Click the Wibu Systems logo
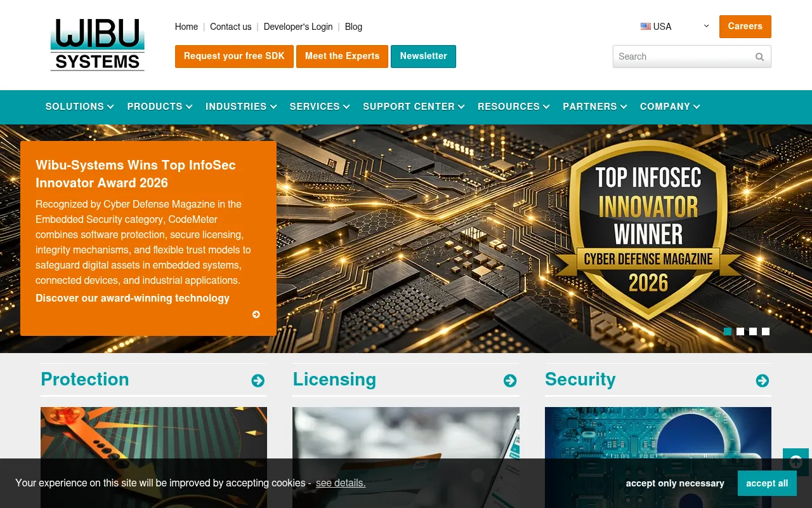The image size is (812, 508). pos(98,44)
